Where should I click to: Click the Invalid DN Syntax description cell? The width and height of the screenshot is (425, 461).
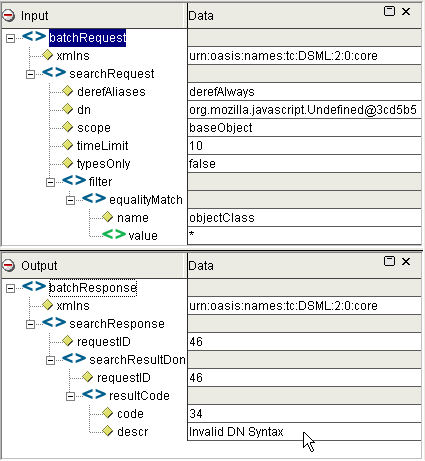point(304,432)
